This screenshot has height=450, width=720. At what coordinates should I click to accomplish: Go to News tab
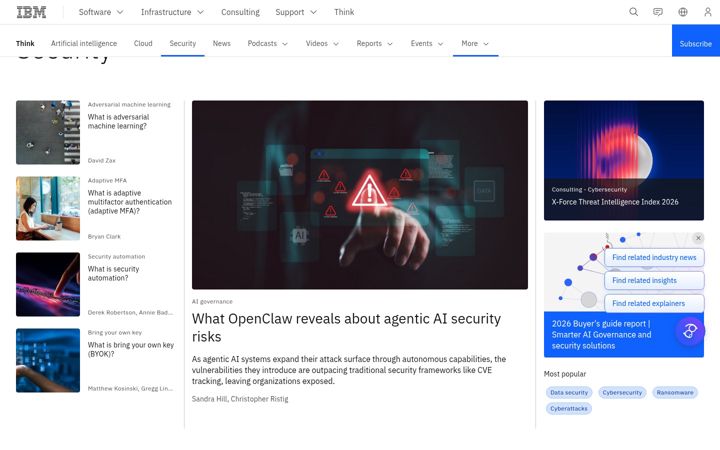[221, 44]
